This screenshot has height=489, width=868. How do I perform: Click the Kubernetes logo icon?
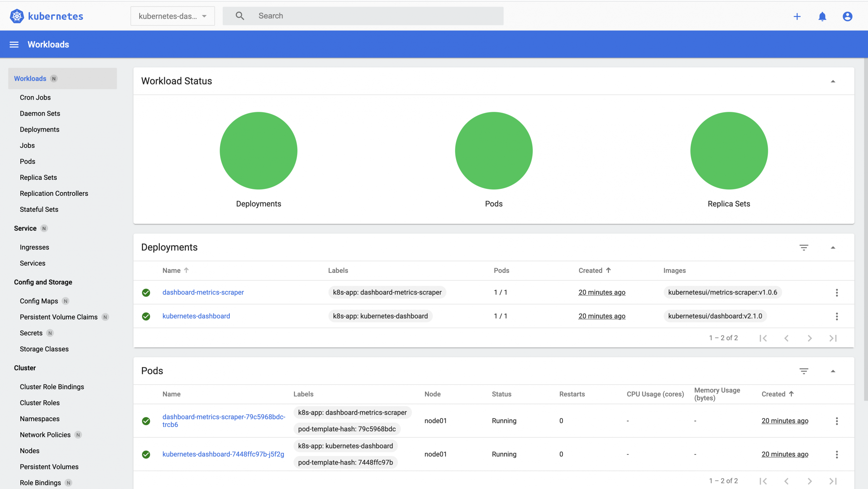click(17, 16)
